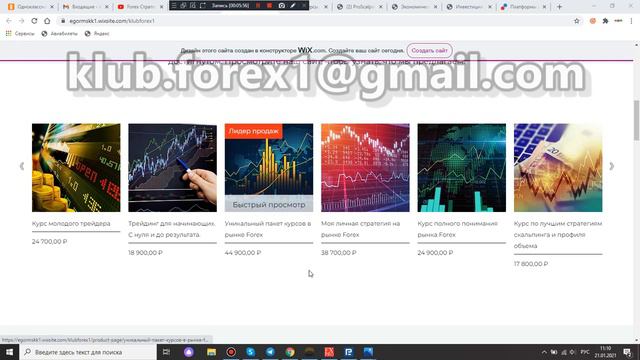The height and width of the screenshot is (360, 640).
Task: Click the 17 800,00 ₽ price
Action: click(531, 264)
